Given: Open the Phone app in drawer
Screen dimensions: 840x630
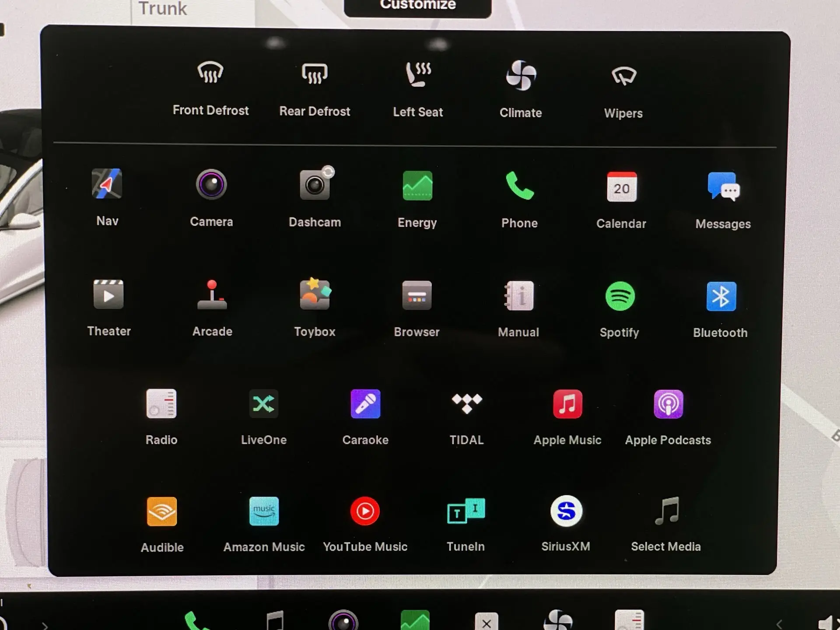Looking at the screenshot, I should pos(519,199).
